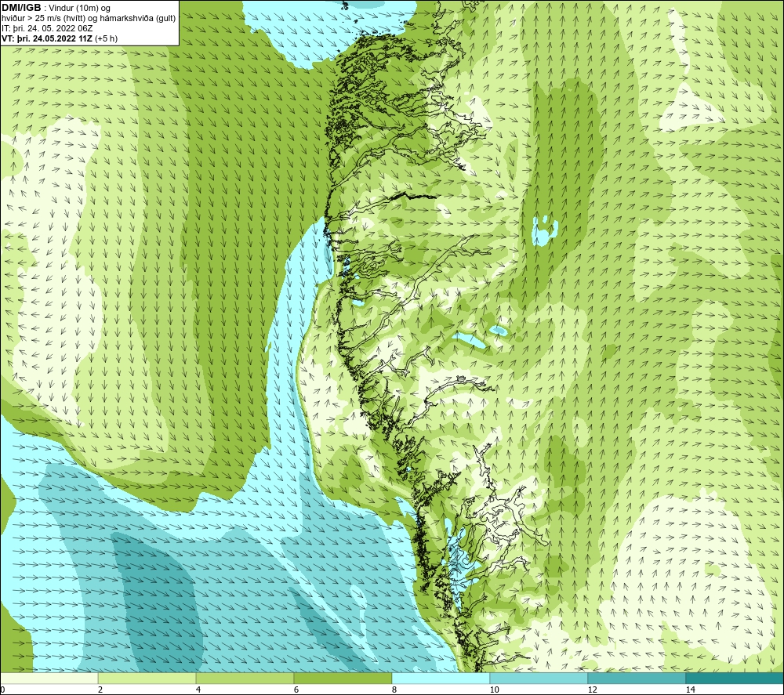Select the 0–2 m/s pale cream swatch
Viewport: 784px width, 695px height.
click(49, 679)
